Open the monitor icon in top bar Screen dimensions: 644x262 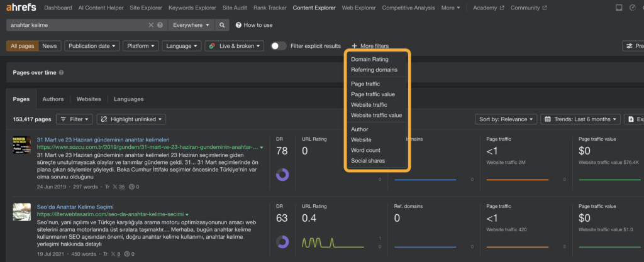(619, 8)
